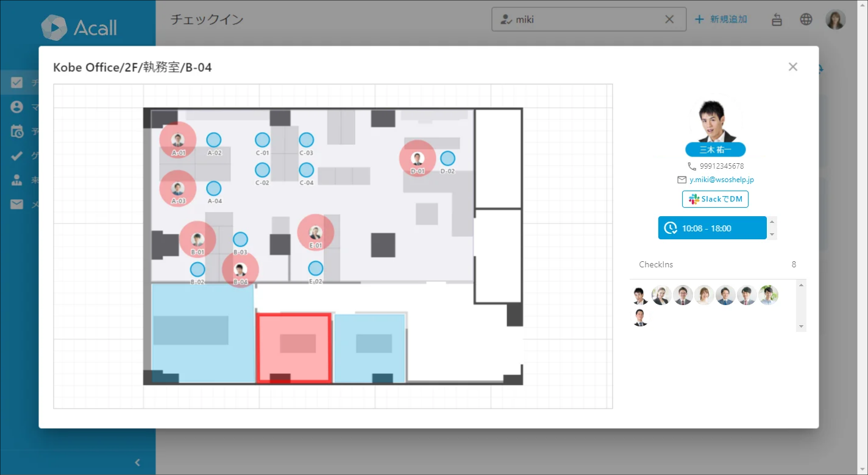Open the y.miki@wsoshelp.jp email link

coord(721,180)
